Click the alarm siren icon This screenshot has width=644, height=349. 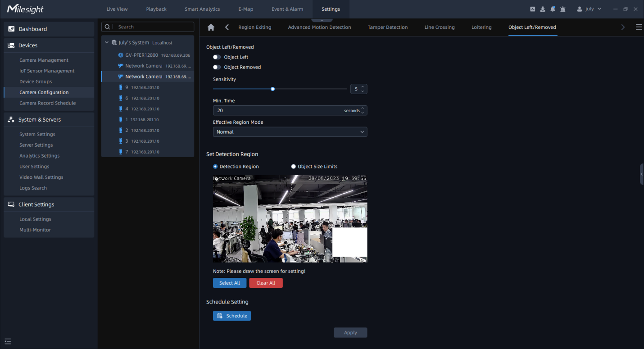tap(563, 9)
